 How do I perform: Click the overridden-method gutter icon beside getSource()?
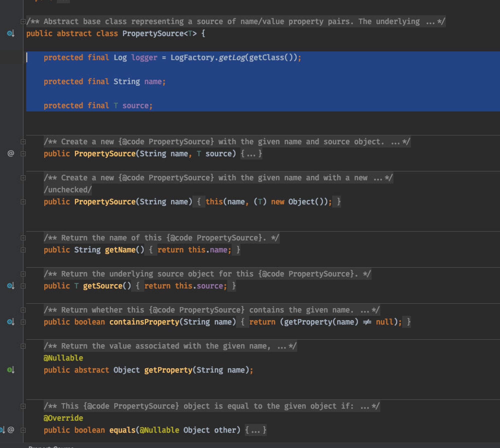click(x=10, y=286)
